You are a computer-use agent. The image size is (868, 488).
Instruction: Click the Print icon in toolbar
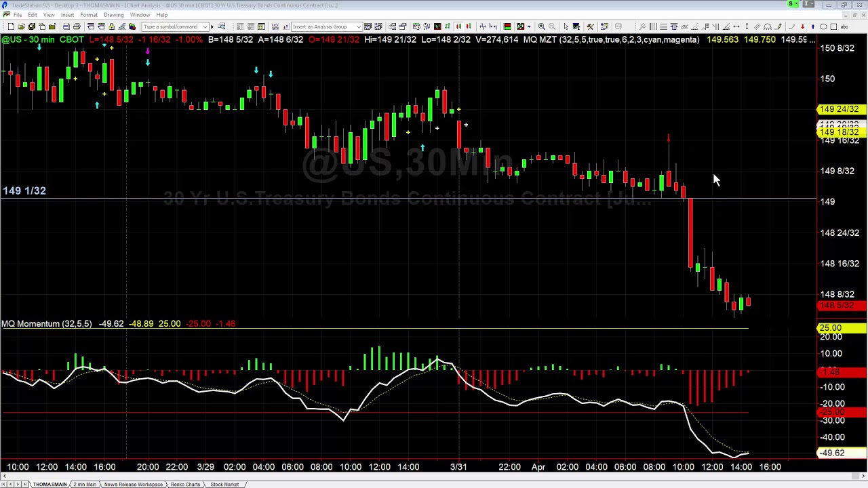point(77,26)
